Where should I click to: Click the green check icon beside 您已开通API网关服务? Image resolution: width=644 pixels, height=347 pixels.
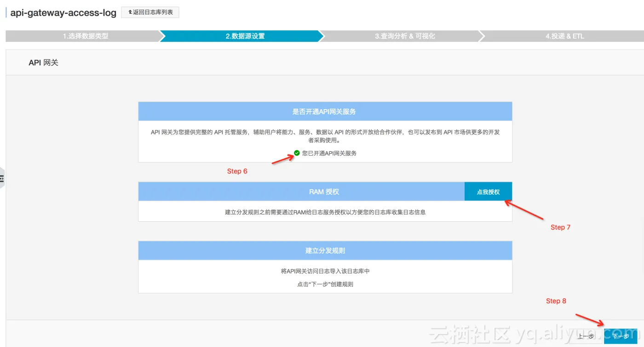click(297, 153)
